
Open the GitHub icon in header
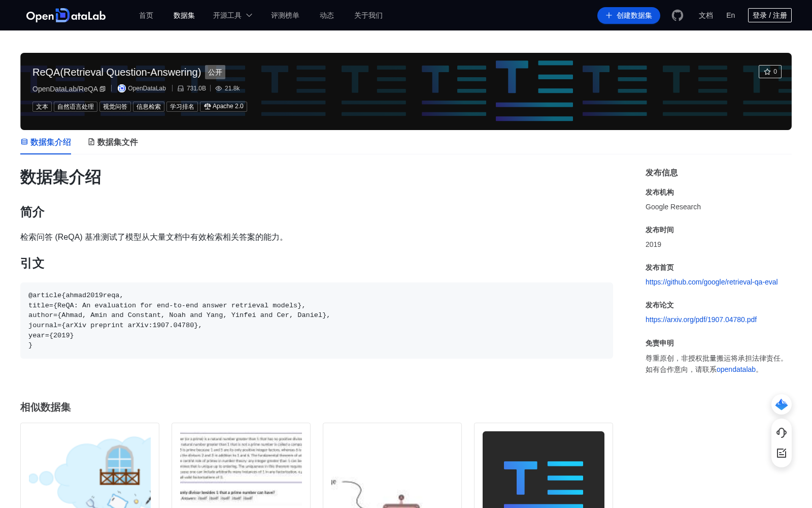pyautogui.click(x=678, y=15)
